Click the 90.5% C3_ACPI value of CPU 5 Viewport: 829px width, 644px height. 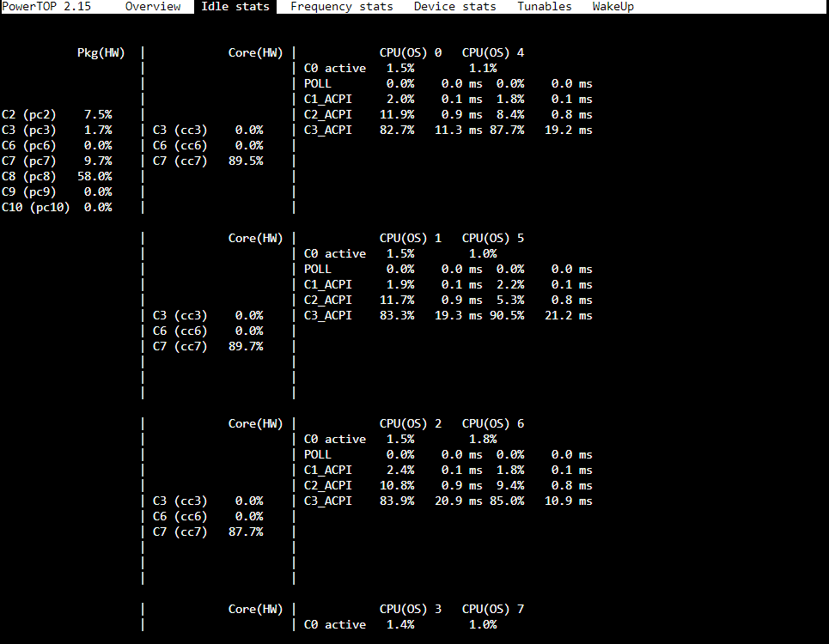click(x=507, y=315)
